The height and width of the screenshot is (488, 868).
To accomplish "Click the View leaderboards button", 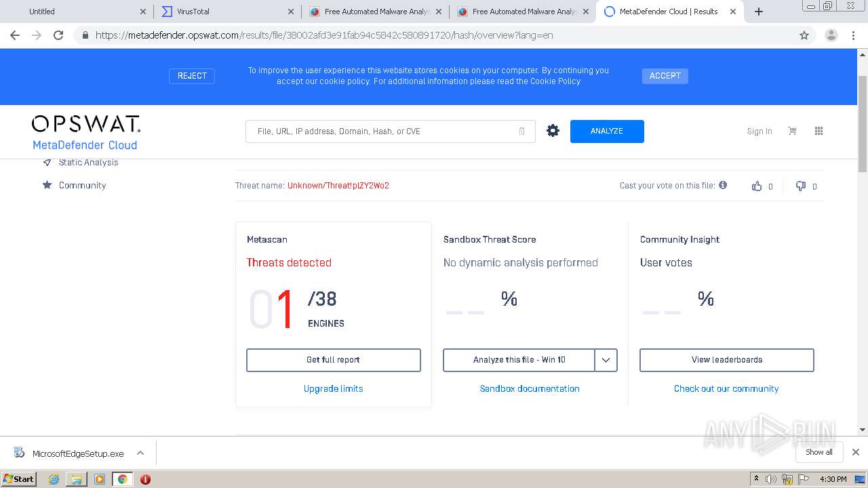I will pos(727,360).
